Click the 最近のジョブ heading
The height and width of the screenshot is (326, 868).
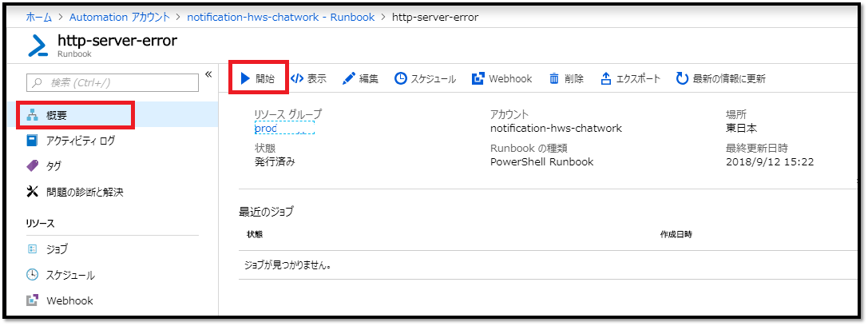click(266, 211)
